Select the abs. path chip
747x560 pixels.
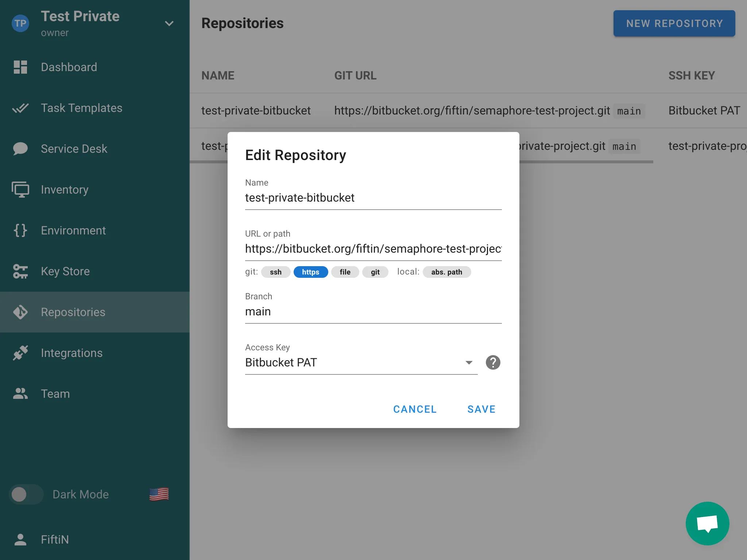tap(446, 272)
